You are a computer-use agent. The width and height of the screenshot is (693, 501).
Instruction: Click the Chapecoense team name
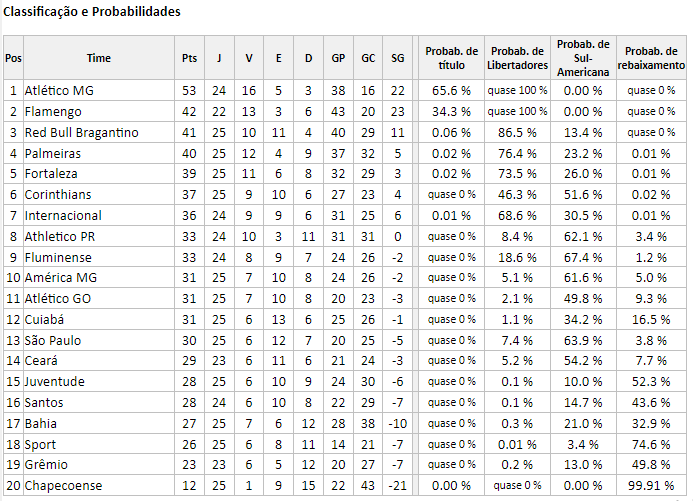63,486
